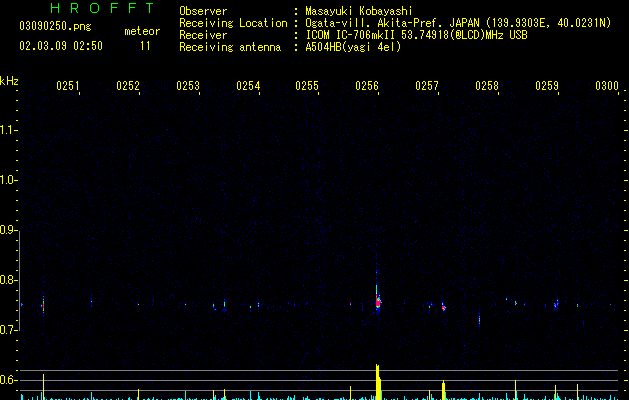Click the 0258 time marker
Screen dimensions: 629x400
(x=487, y=85)
